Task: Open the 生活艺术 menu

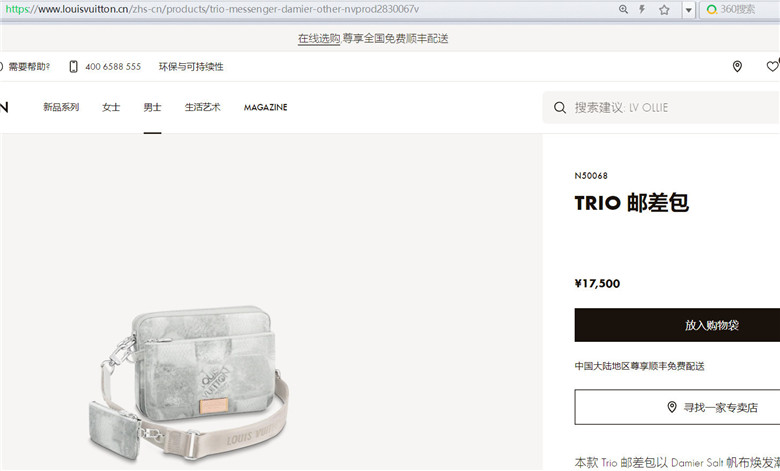Action: coord(202,107)
